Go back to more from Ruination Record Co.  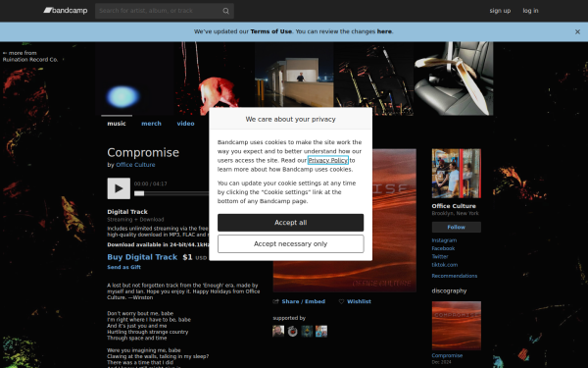(x=30, y=56)
